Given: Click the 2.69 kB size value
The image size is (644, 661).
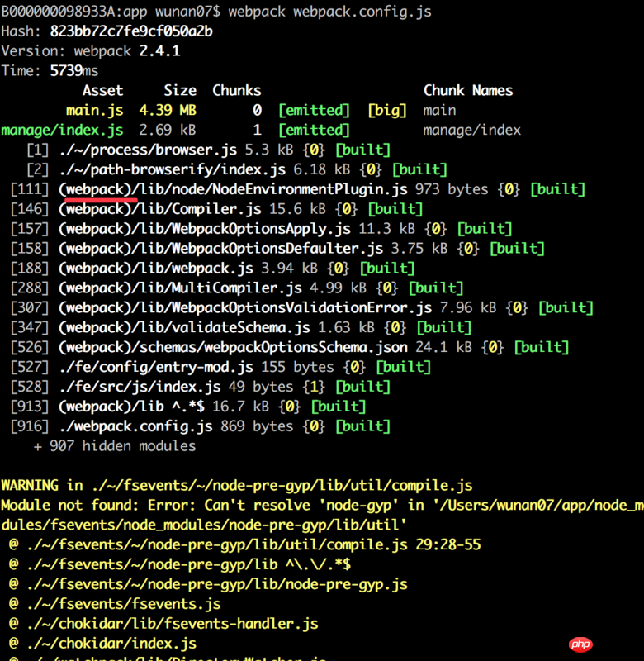Looking at the screenshot, I should (x=168, y=130).
